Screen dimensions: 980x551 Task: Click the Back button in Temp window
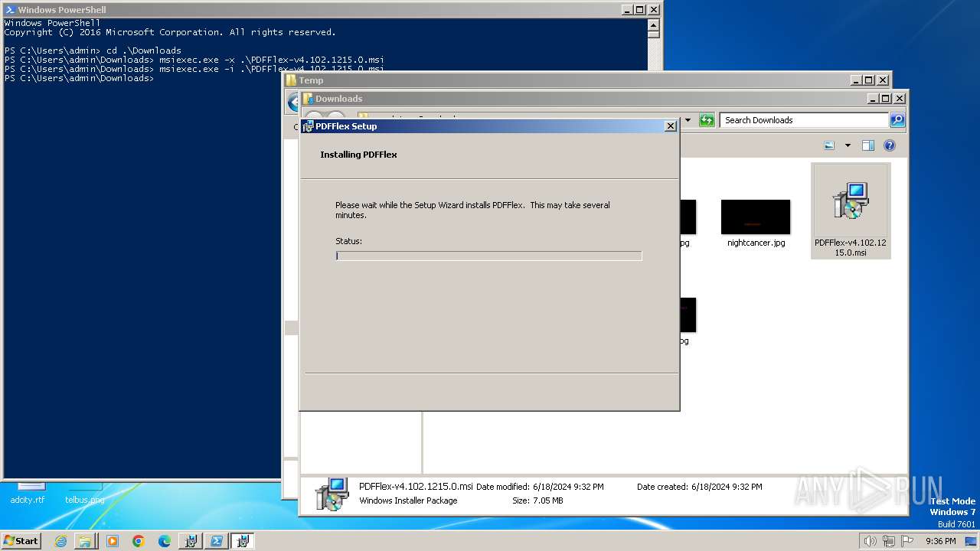292,102
